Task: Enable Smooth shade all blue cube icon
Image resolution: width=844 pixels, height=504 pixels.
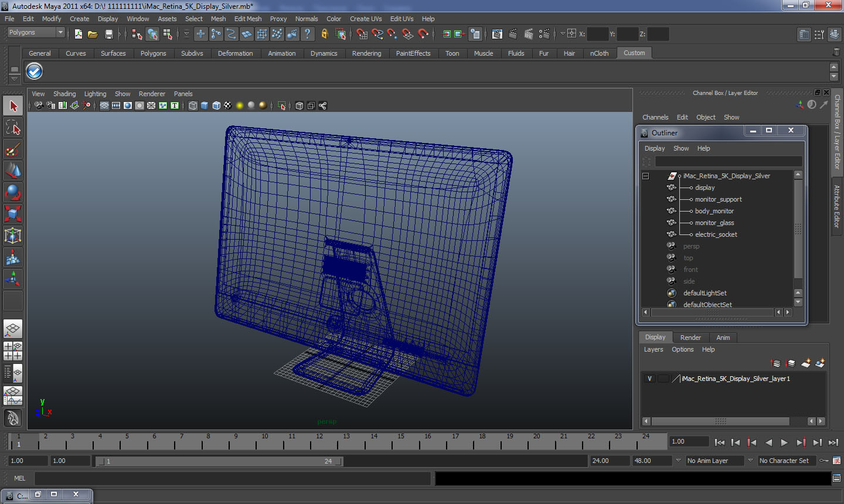Action: (205, 105)
